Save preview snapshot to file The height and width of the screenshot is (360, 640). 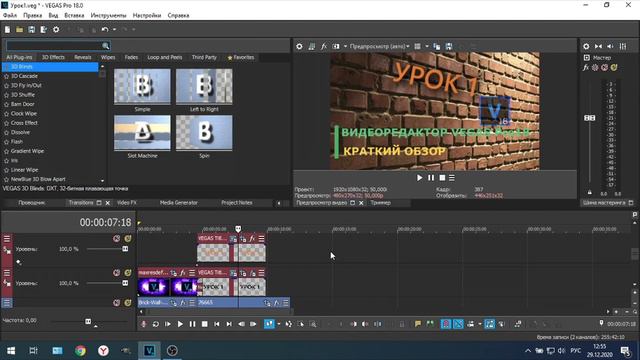click(449, 47)
